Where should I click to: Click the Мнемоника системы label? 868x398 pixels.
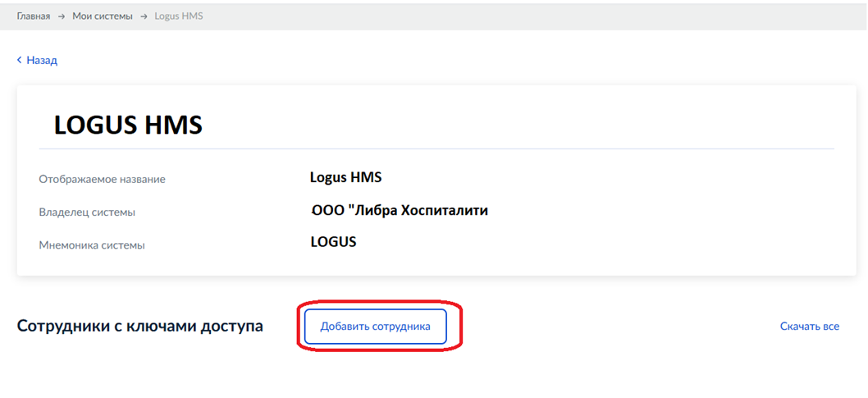click(x=92, y=245)
